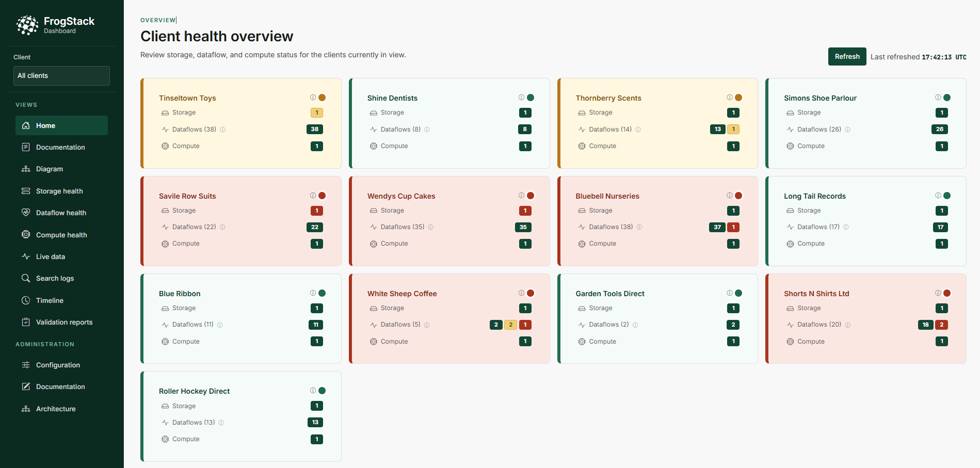Screen dimensions: 980x468
Task: Click red badge 1 in Bluebell Nurseries Dataflows
Action: point(733,227)
